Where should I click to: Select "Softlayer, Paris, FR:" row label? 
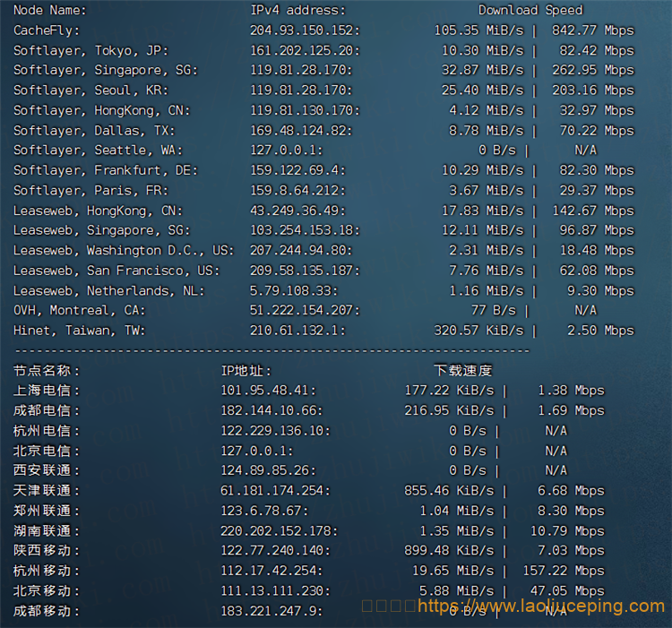tap(90, 191)
